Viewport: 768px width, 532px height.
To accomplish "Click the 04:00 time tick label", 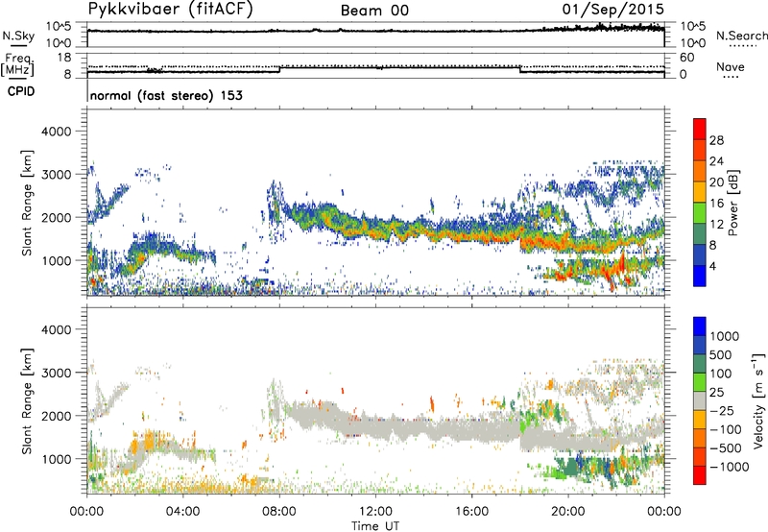I will point(182,512).
